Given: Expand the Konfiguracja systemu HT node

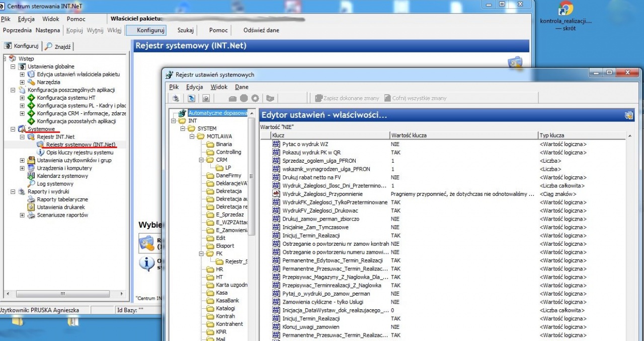Looking at the screenshot, I should 22,98.
